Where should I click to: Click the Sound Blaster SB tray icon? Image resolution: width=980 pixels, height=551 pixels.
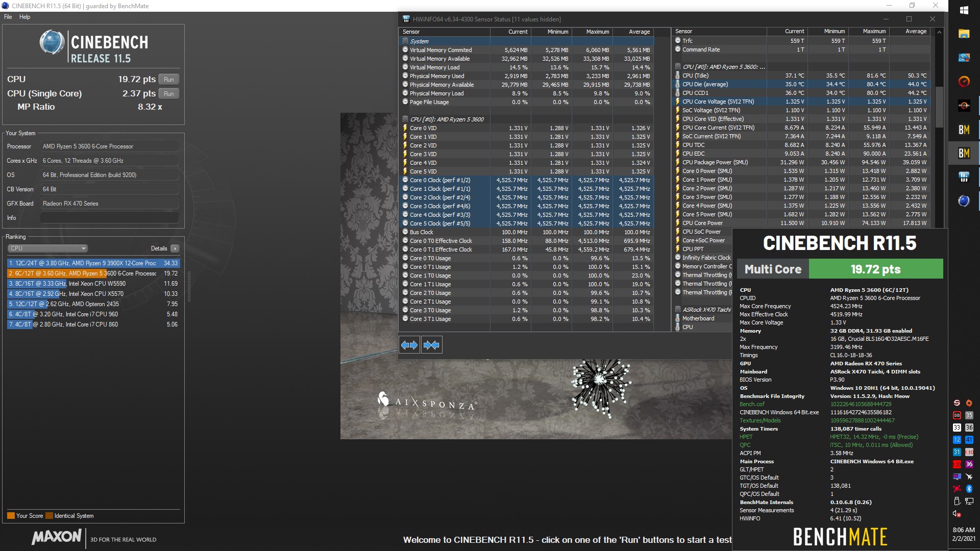tap(957, 415)
